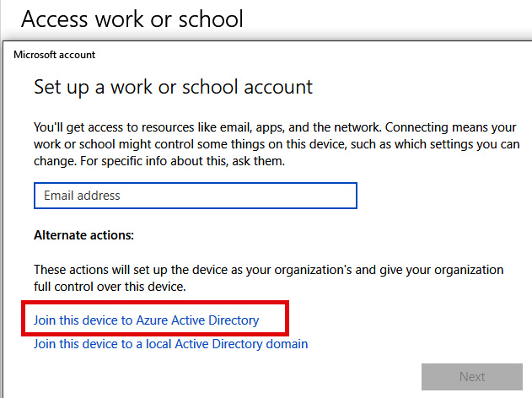This screenshot has width=532, height=398.
Task: Click the Email address placeholder text
Action: coord(82,196)
